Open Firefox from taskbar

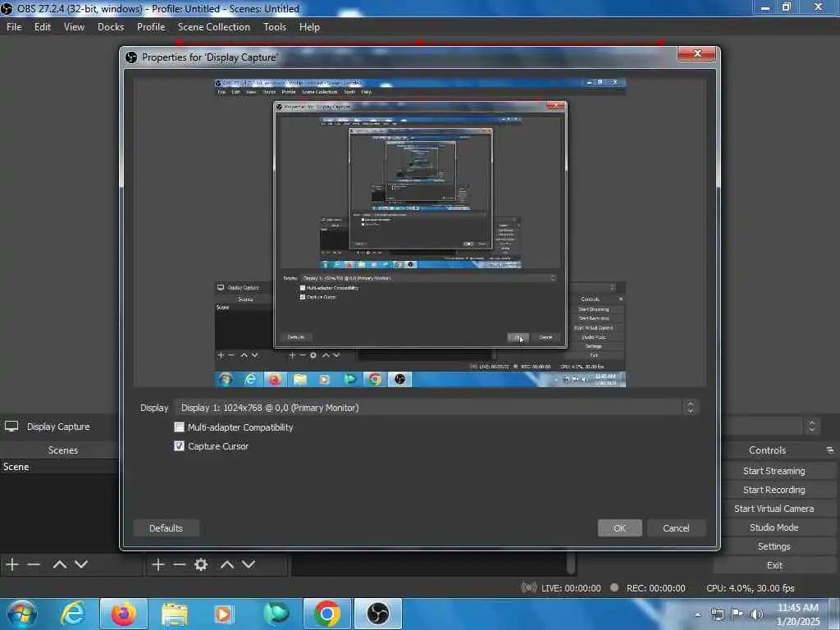[124, 614]
